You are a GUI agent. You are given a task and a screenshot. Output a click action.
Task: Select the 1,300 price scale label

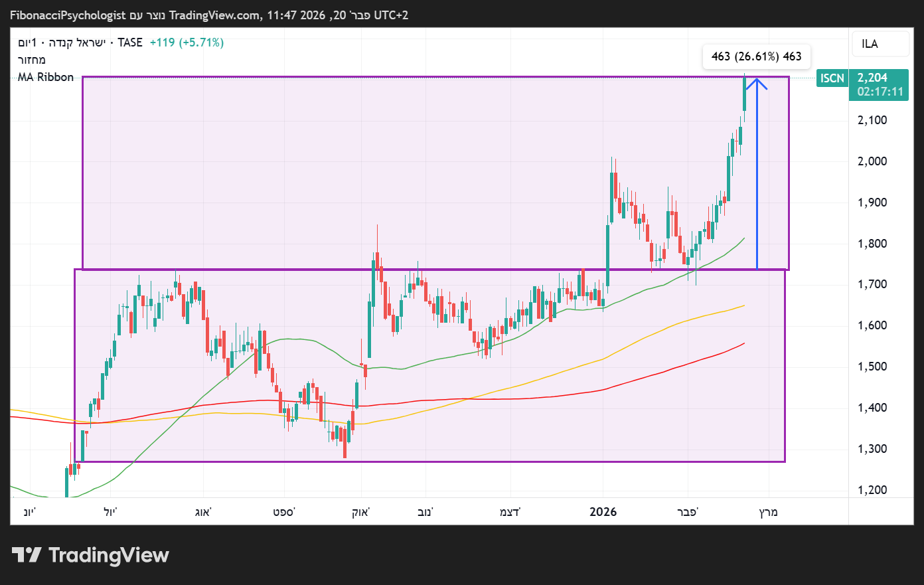(872, 449)
